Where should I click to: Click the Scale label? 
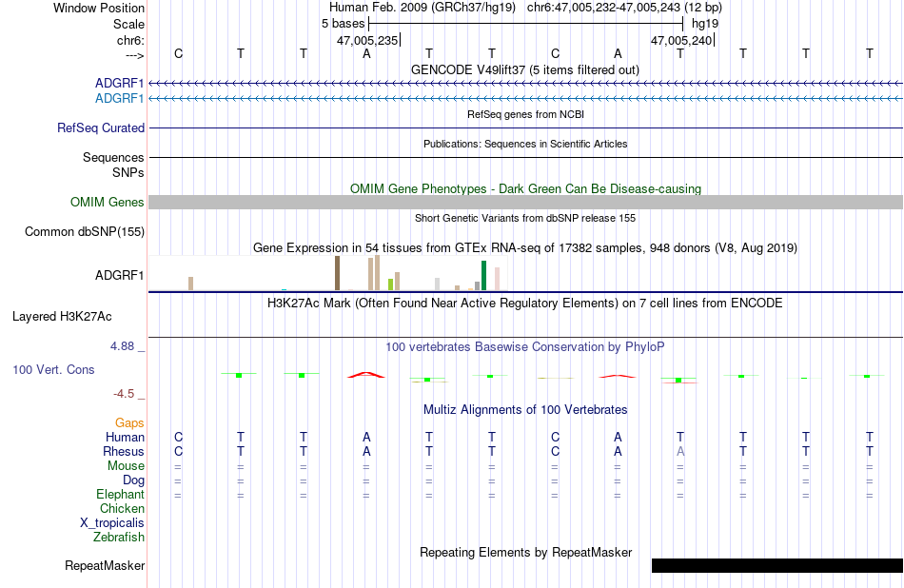pyautogui.click(x=128, y=24)
